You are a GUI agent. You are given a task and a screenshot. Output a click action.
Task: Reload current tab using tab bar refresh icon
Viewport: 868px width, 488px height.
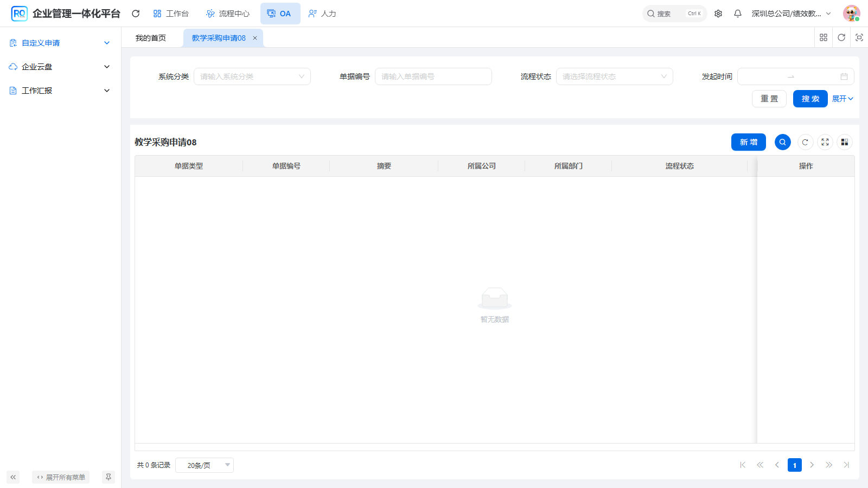(x=841, y=37)
